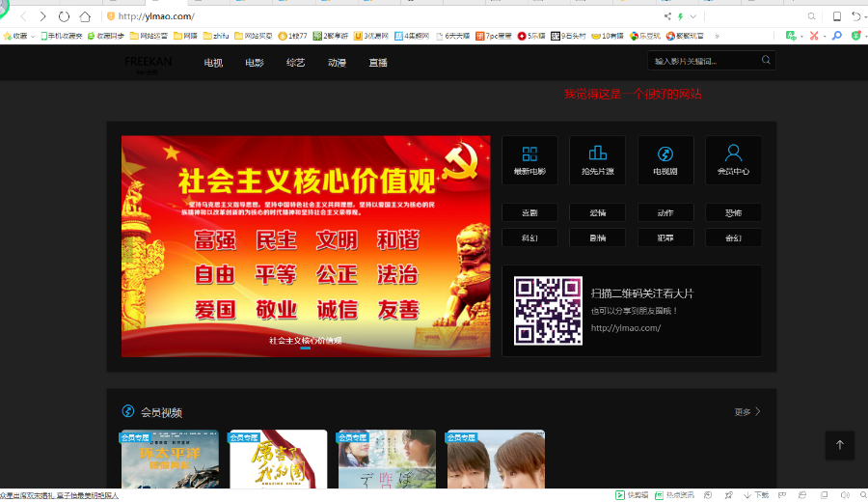Viewport: 868px width, 502px height.
Task: Open the 网站买卖 bookmark folder
Action: coord(254,36)
